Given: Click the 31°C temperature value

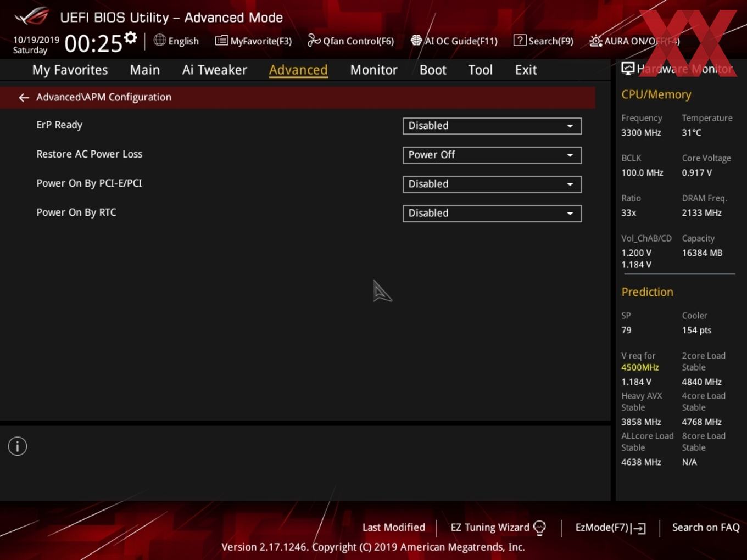Looking at the screenshot, I should pos(692,133).
